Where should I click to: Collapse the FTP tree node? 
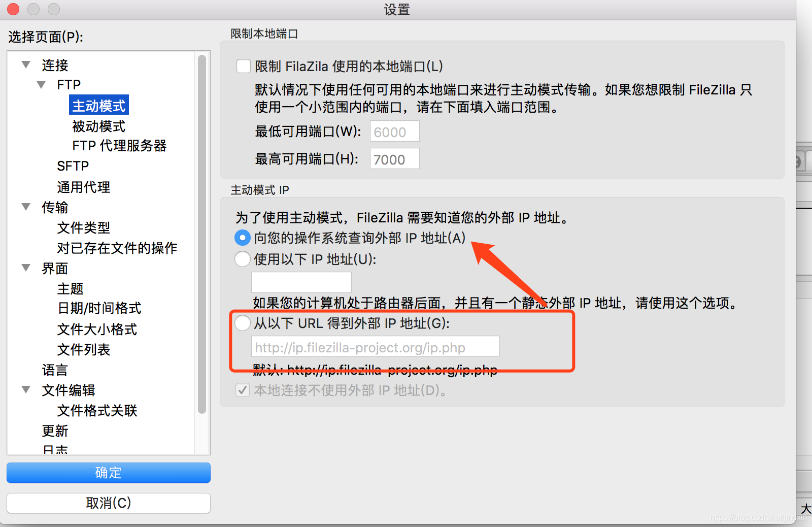(41, 84)
